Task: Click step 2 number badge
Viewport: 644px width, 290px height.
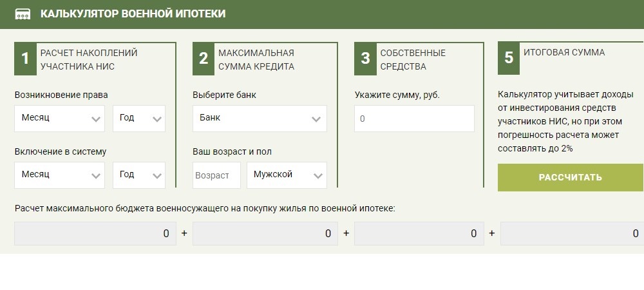Action: tap(204, 59)
